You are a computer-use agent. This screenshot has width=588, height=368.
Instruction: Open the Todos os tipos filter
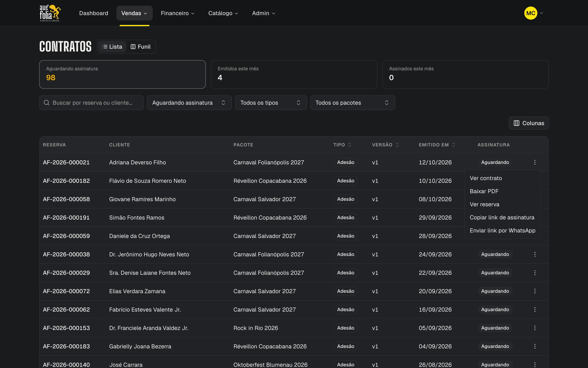[x=271, y=103]
